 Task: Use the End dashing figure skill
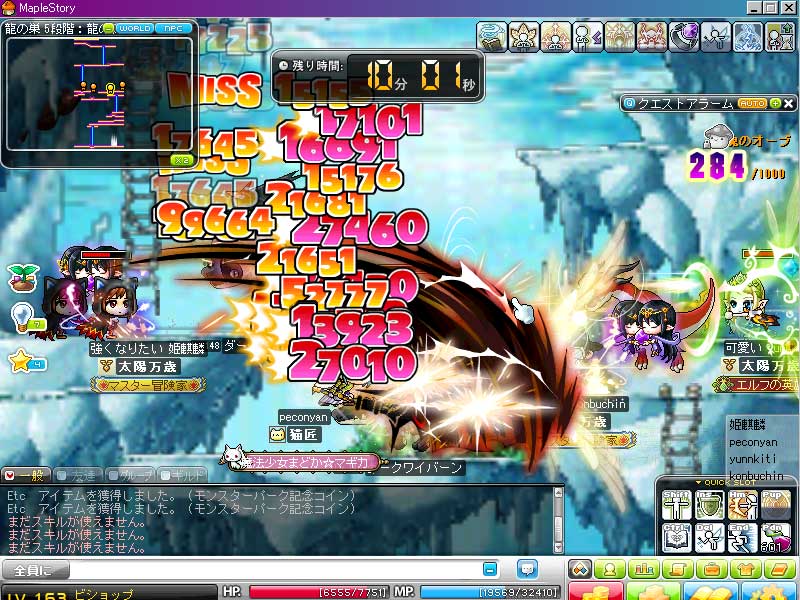(x=742, y=538)
